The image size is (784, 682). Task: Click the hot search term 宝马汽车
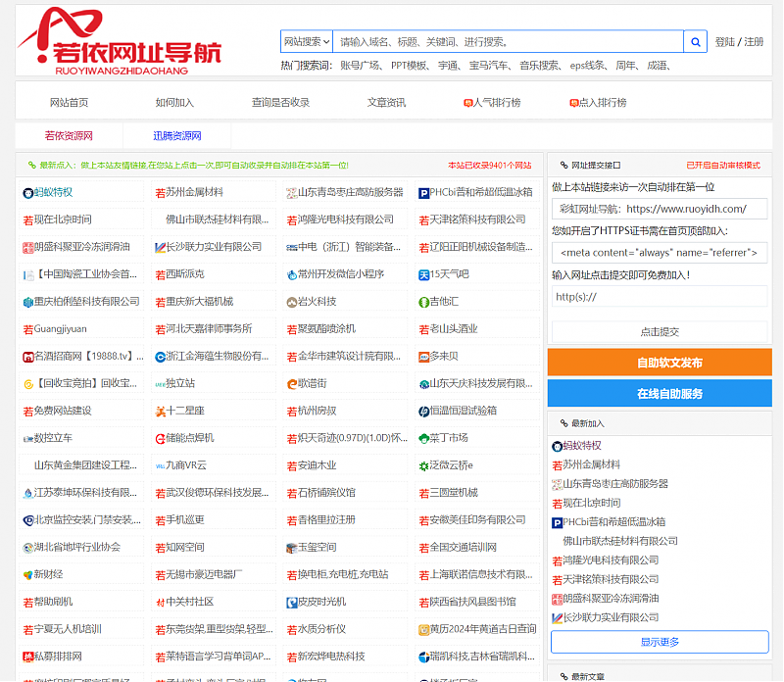click(488, 66)
